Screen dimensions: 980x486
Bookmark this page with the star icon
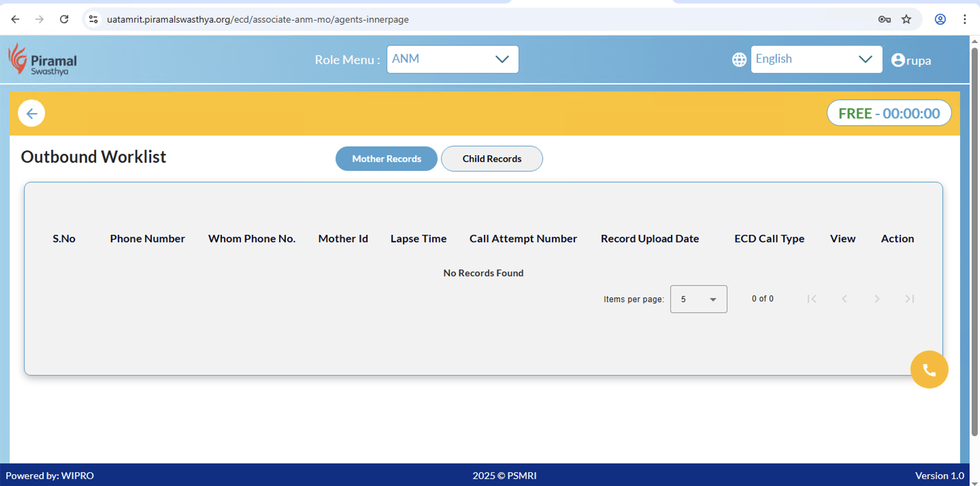(x=906, y=19)
